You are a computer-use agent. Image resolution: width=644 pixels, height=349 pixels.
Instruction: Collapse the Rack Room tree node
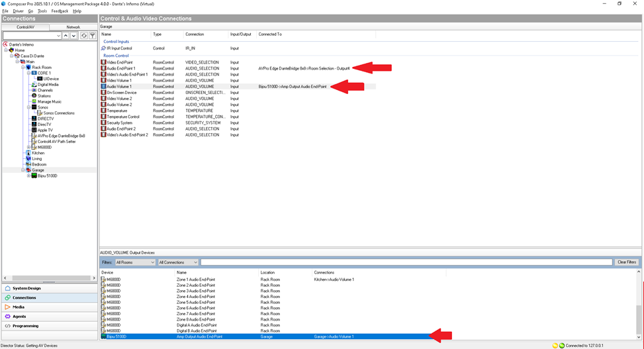coord(23,68)
